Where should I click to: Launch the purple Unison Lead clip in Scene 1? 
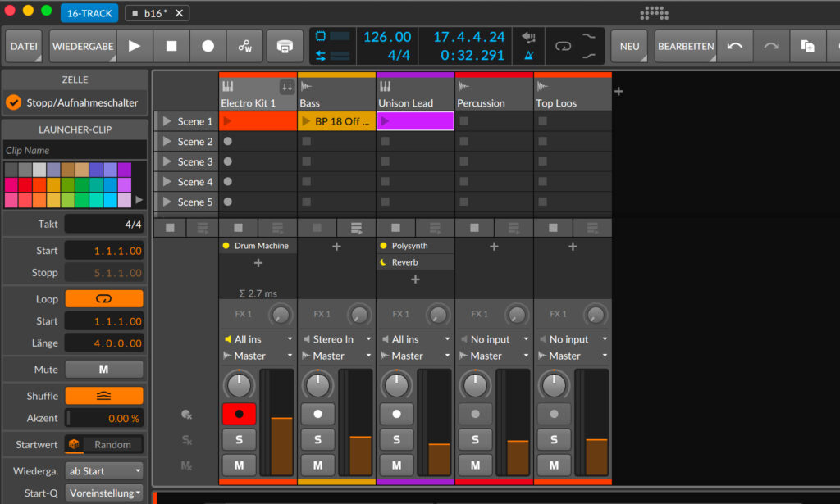[385, 121]
